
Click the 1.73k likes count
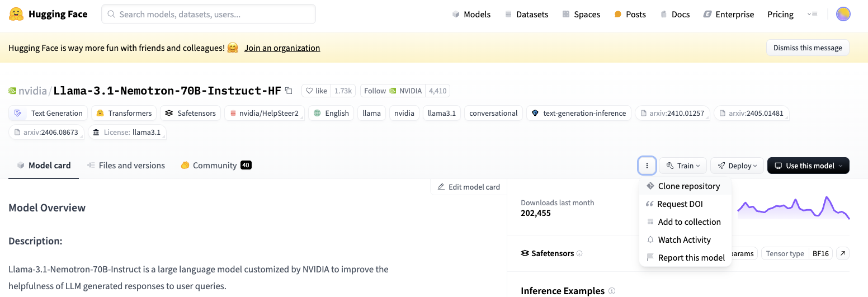343,91
